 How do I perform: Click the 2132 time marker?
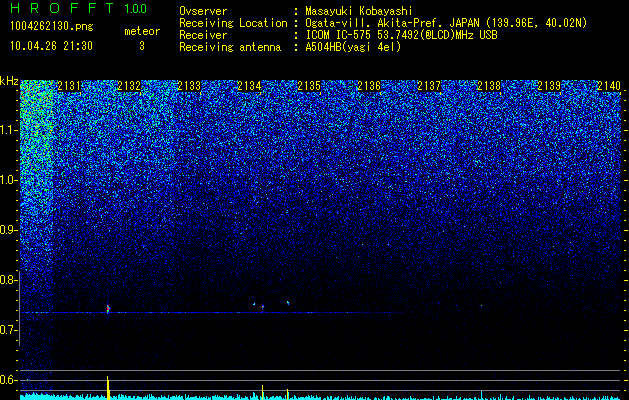click(129, 86)
